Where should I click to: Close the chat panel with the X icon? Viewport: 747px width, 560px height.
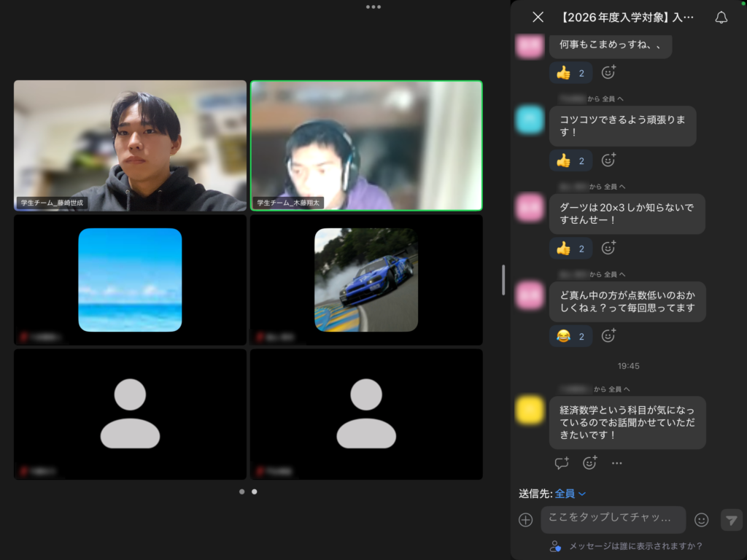pos(538,17)
